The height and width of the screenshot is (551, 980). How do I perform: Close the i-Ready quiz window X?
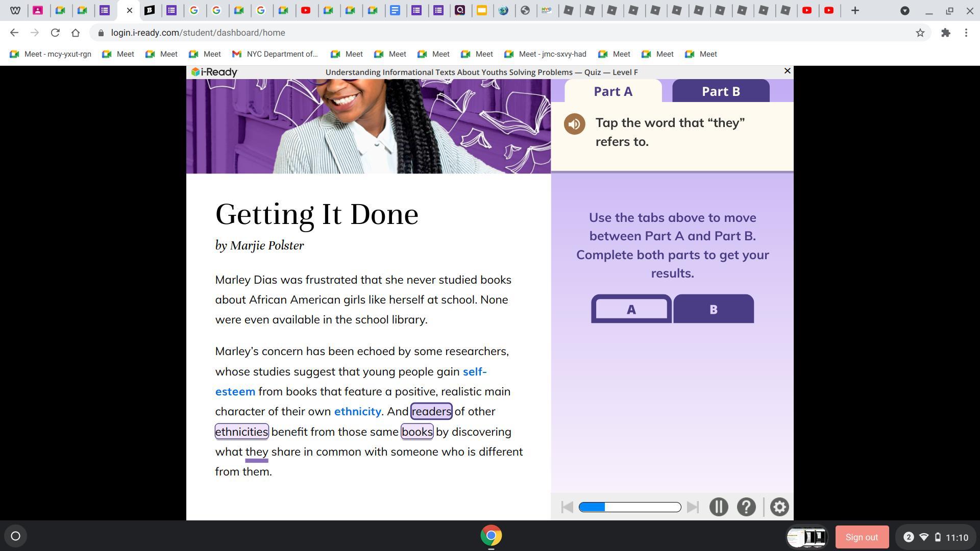tap(787, 71)
